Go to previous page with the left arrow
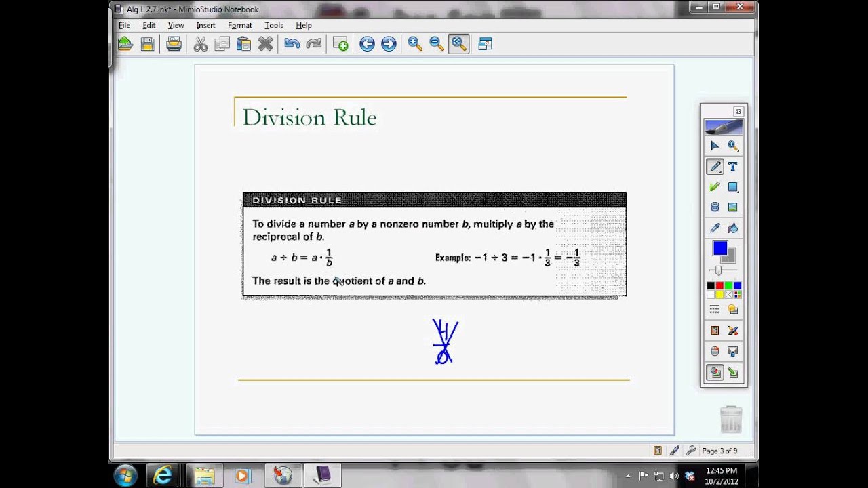Screen dimensions: 868x488 [x=367, y=44]
